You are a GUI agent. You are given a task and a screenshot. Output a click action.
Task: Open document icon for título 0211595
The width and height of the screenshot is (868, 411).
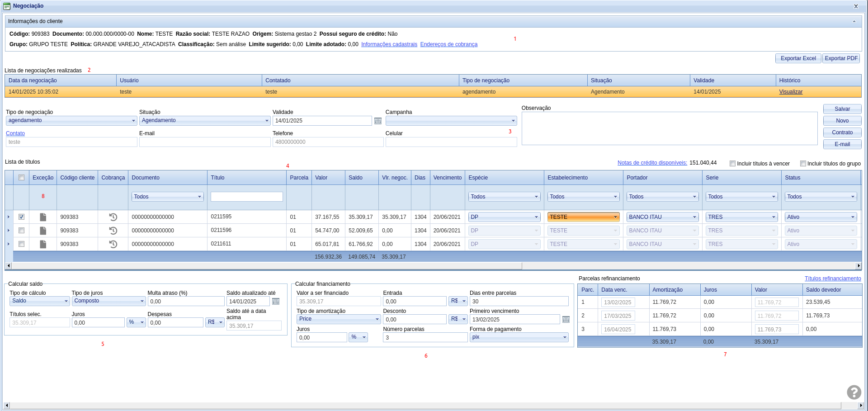click(x=43, y=217)
